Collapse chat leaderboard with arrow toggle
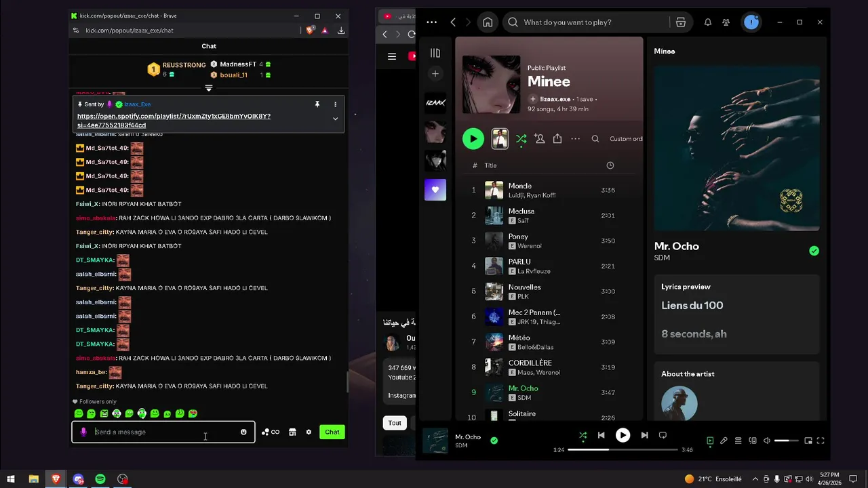Viewport: 868px width, 488px height. point(209,88)
